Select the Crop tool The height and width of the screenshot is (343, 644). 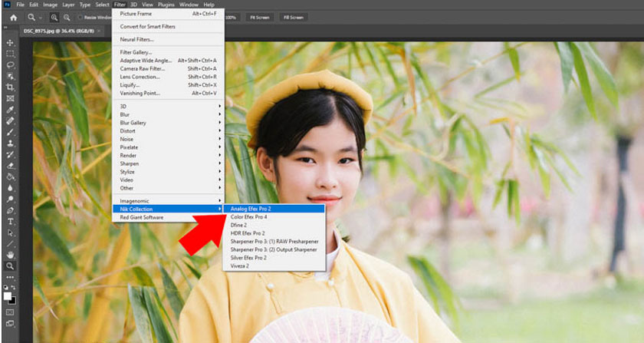[x=10, y=87]
